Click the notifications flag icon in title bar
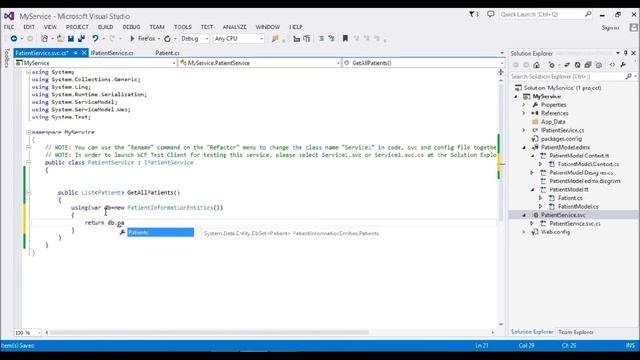 [473, 14]
